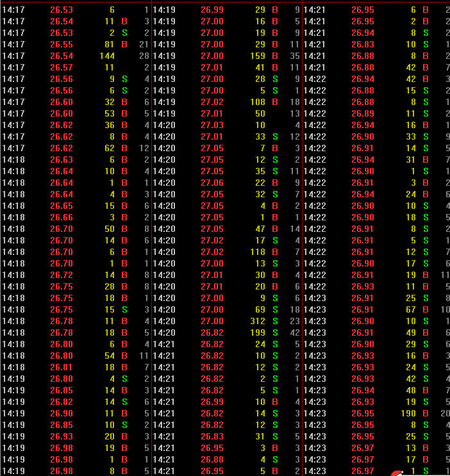Select the trade count 42 cell
Image resolution: width=450 pixels, height=476 pixels.
click(295, 332)
